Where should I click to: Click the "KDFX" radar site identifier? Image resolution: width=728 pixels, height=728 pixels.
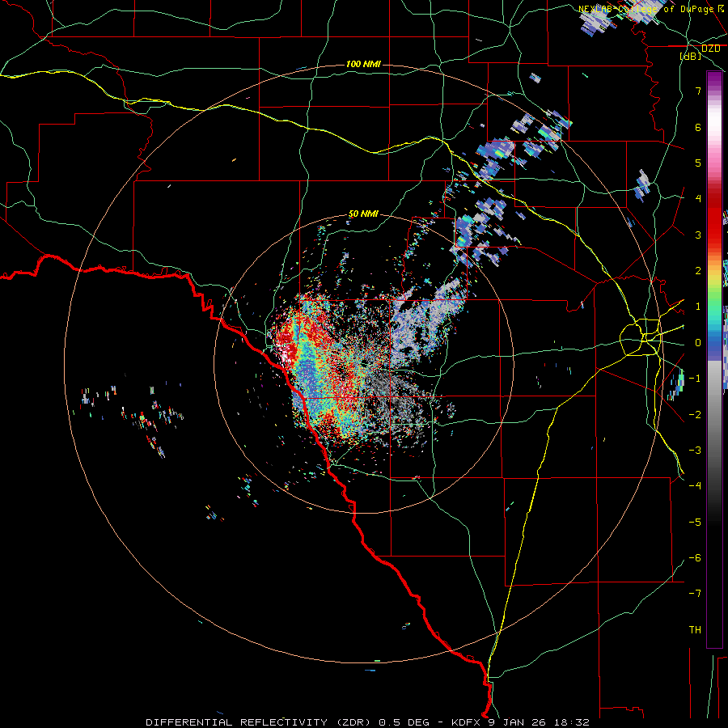pyautogui.click(x=467, y=722)
